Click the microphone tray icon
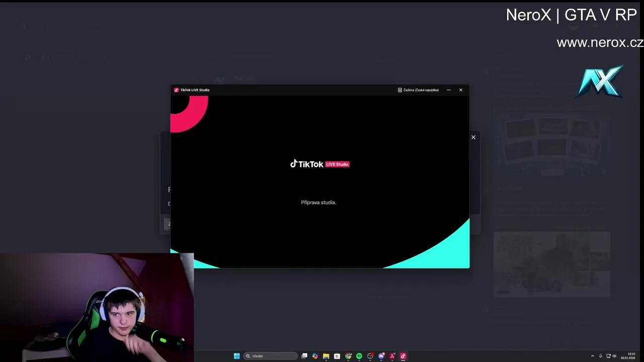The image size is (644, 362). point(600,356)
